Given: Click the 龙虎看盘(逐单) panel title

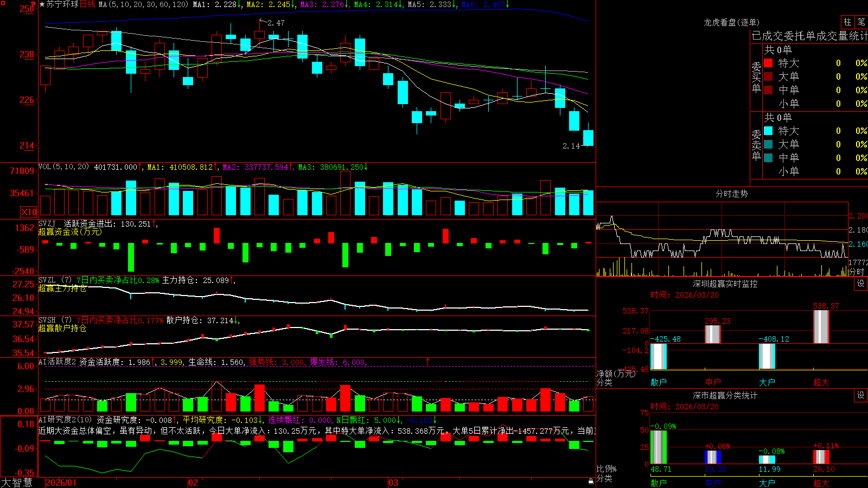Looking at the screenshot, I should 732,22.
